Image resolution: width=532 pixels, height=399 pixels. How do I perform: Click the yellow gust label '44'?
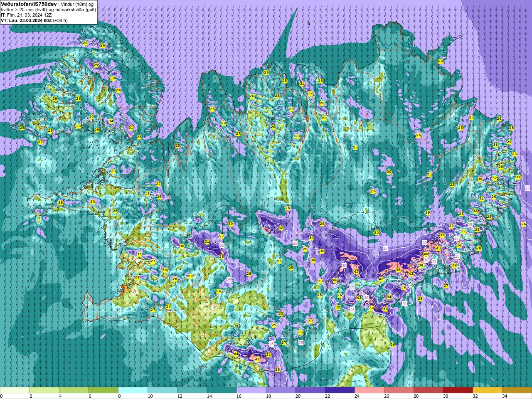click(x=236, y=354)
